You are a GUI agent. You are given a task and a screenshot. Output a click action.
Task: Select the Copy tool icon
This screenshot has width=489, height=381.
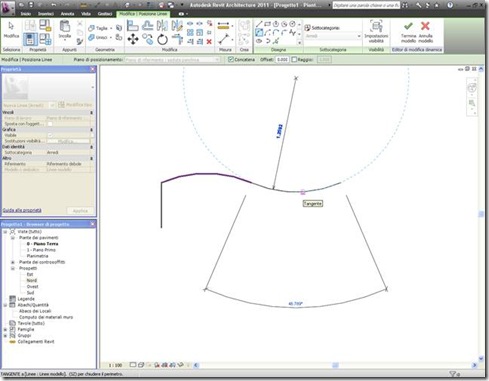147,39
